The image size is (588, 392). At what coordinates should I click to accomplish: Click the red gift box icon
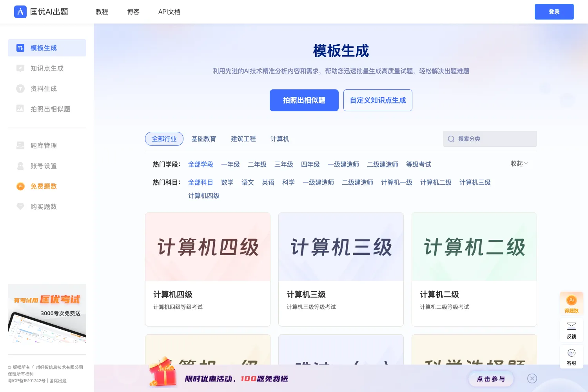(x=163, y=372)
